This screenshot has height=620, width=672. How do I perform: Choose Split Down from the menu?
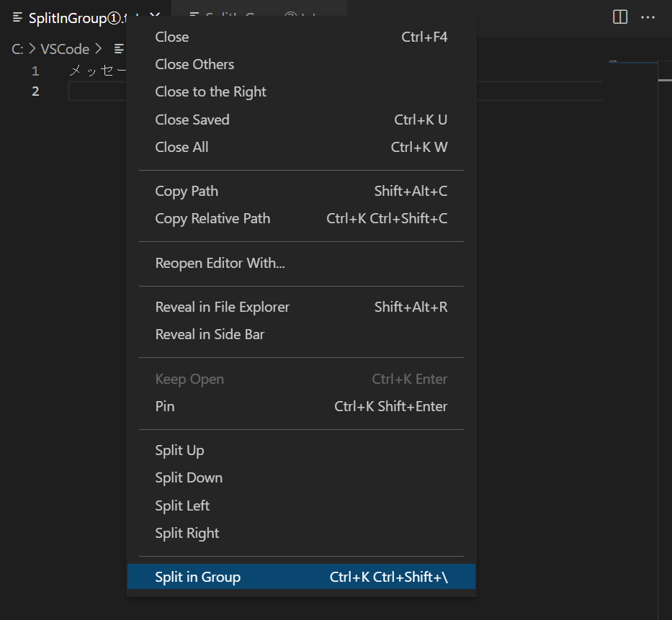pos(189,477)
